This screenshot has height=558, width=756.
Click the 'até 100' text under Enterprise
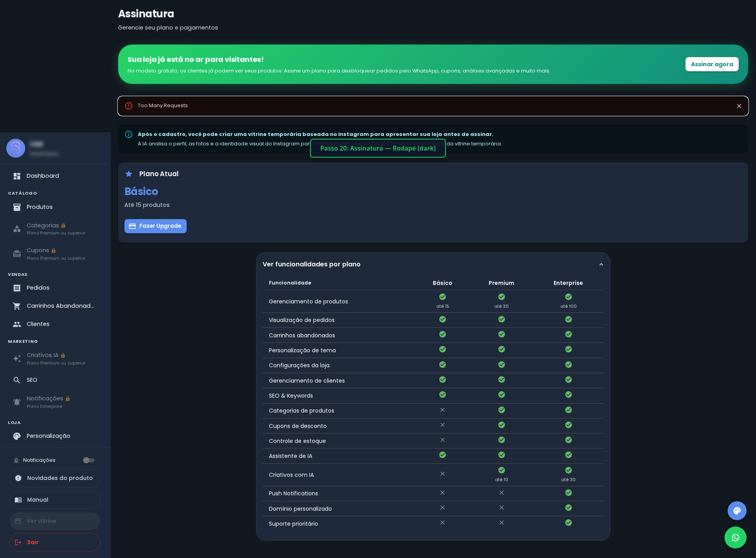point(569,306)
